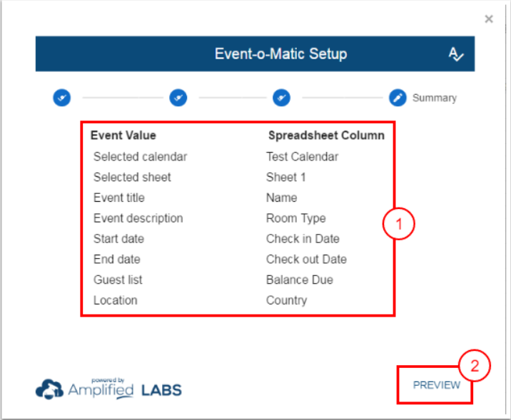Jump to the third completed step

pos(281,98)
